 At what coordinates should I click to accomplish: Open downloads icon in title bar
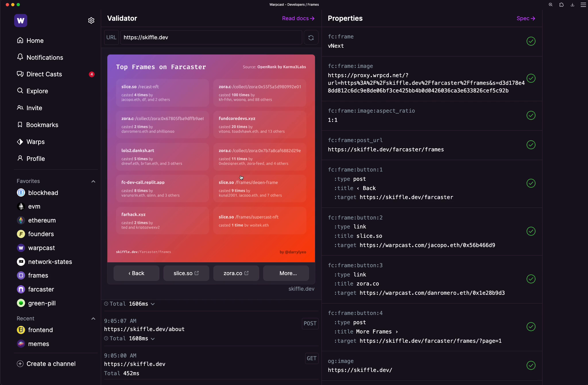[x=572, y=5]
